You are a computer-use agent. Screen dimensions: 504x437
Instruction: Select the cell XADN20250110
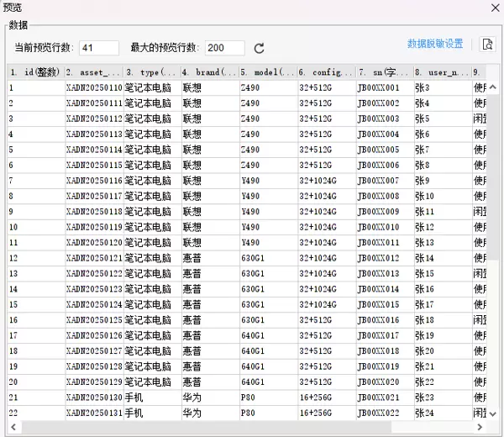coord(93,87)
